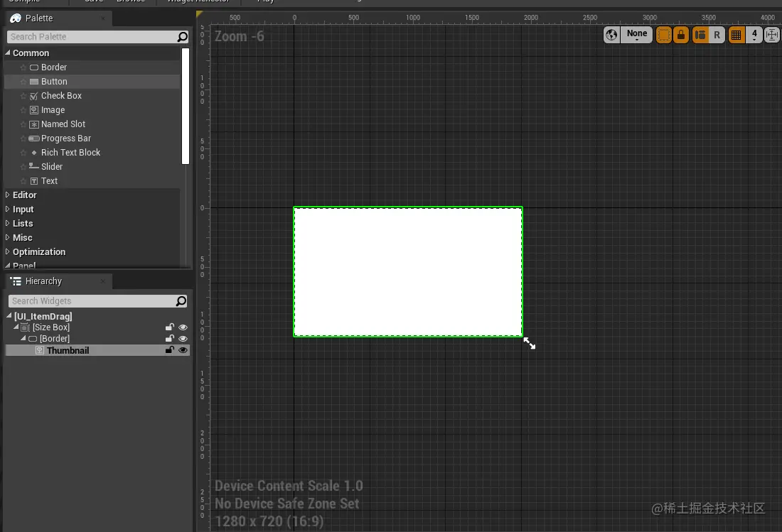Toggle the layout transform mode button
The image size is (782, 532).
(x=700, y=35)
